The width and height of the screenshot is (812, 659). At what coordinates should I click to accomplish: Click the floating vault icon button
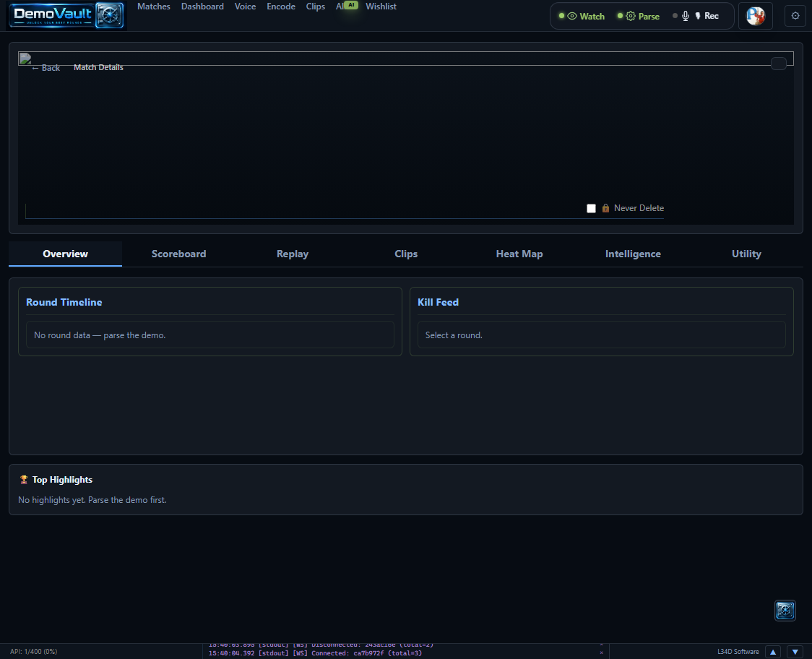[x=785, y=611]
